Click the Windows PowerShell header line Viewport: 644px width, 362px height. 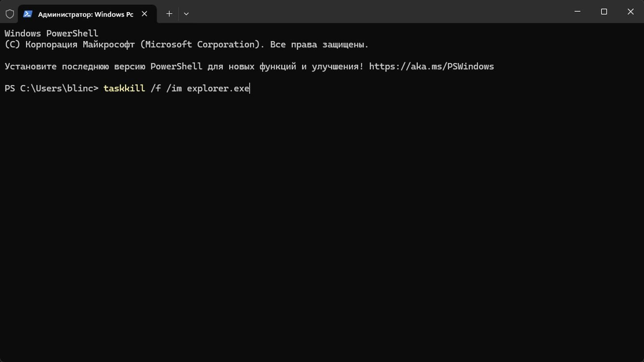51,34
